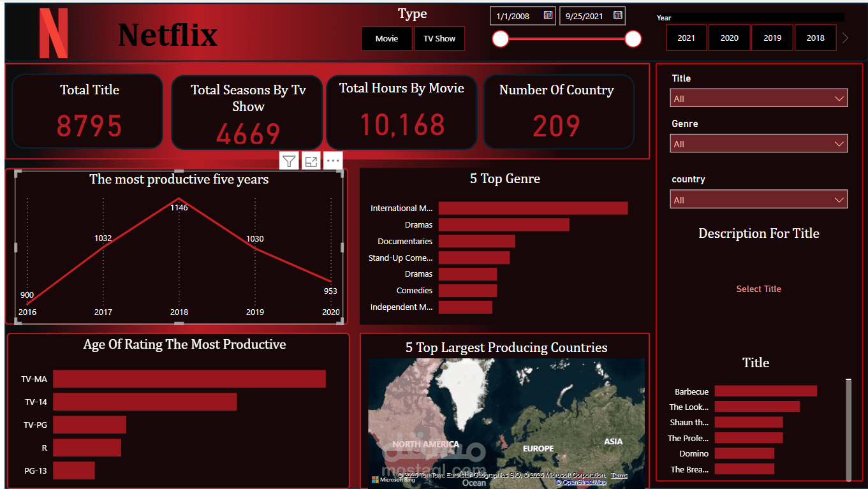Click the 2019 data label 1030
868x489 pixels.
click(255, 238)
